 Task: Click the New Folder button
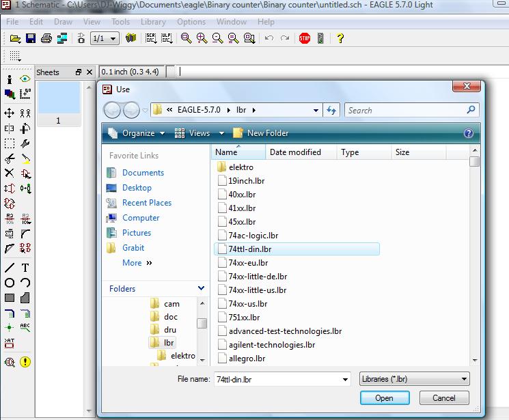coord(261,133)
